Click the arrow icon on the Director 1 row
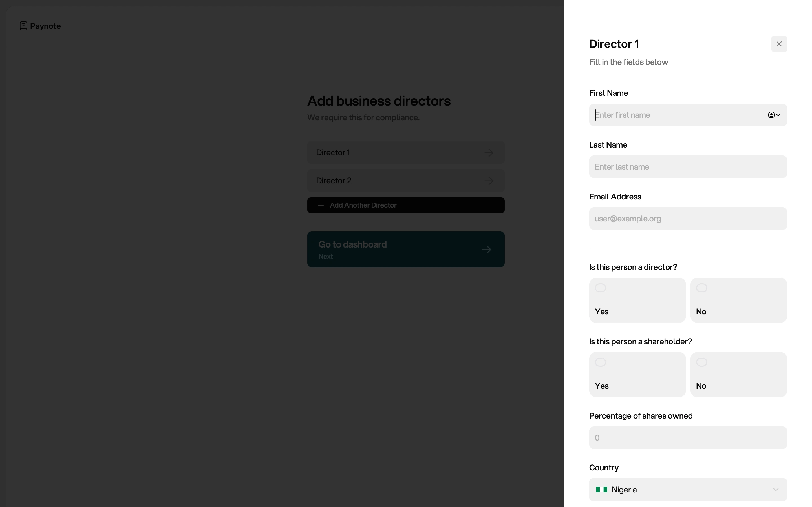This screenshot has width=812, height=507. pos(489,153)
